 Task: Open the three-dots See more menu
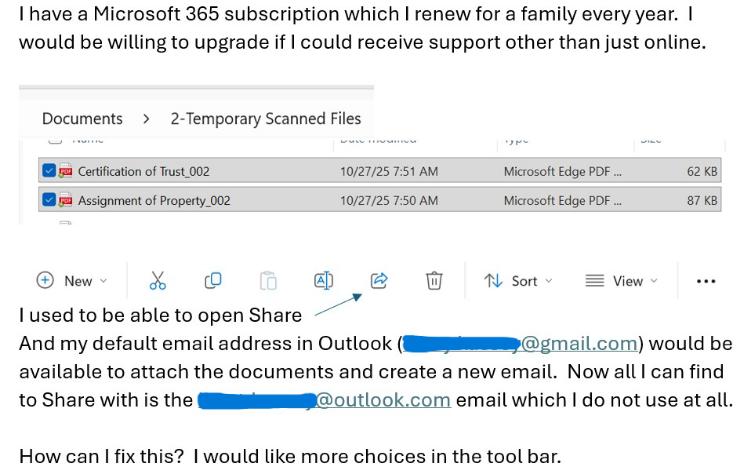(706, 281)
